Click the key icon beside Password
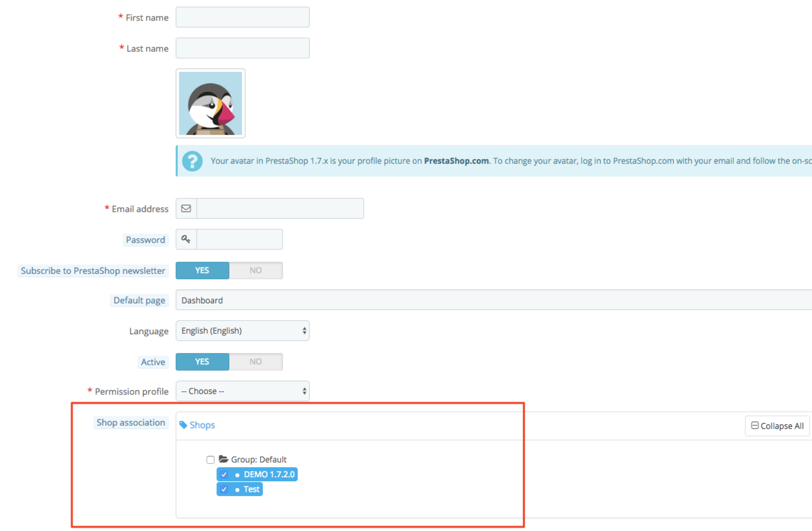Screen dimensions: 812x531 pyautogui.click(x=186, y=239)
